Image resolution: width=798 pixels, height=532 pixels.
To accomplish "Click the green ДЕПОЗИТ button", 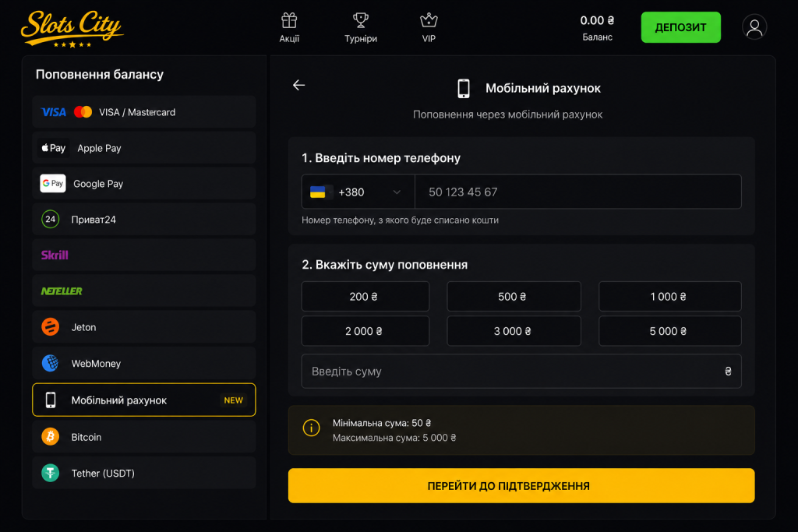I will click(680, 27).
